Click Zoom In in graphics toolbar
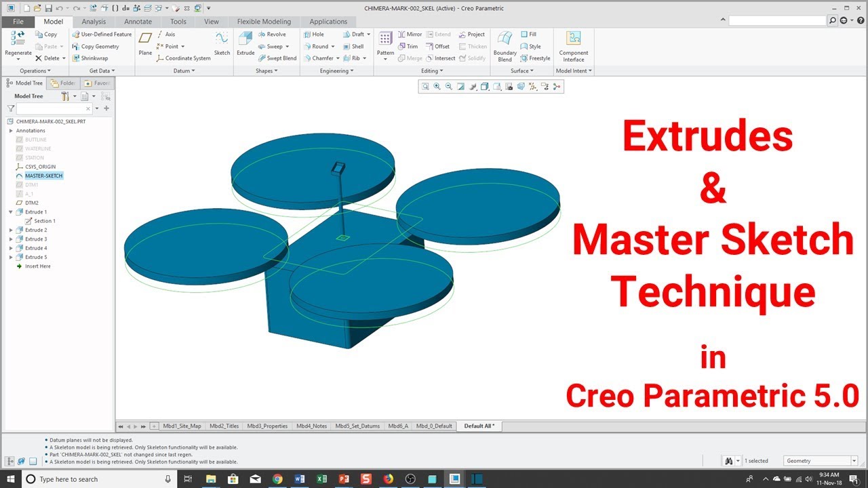Image resolution: width=868 pixels, height=488 pixels. (437, 86)
